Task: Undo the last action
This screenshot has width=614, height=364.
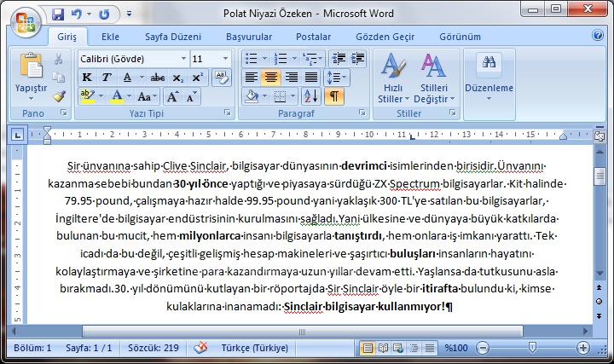Action: coord(77,14)
